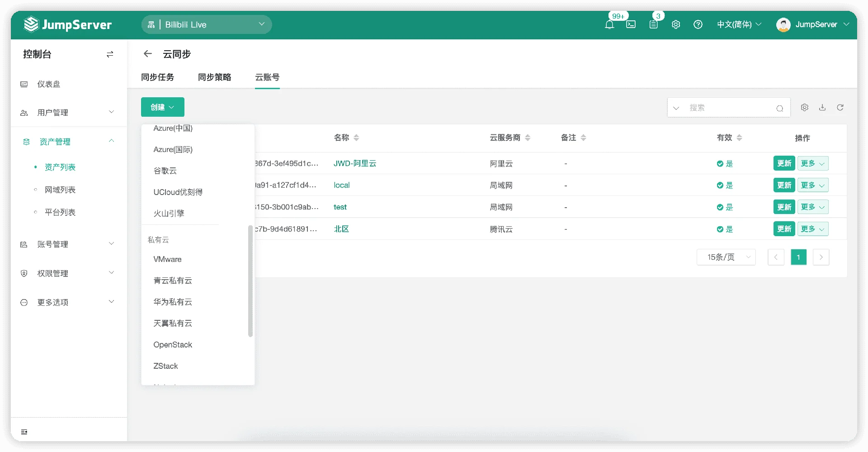Click the table column settings gear icon
The width and height of the screenshot is (868, 452).
(x=805, y=107)
